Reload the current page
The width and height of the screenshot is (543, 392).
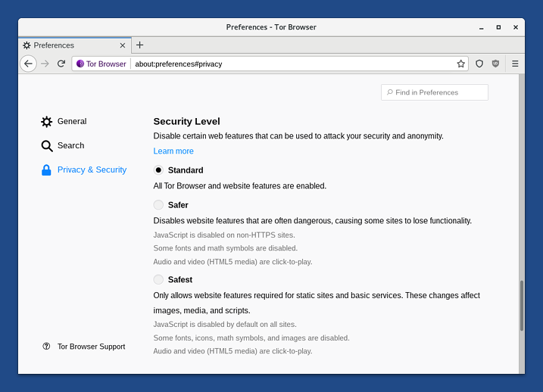tap(61, 64)
